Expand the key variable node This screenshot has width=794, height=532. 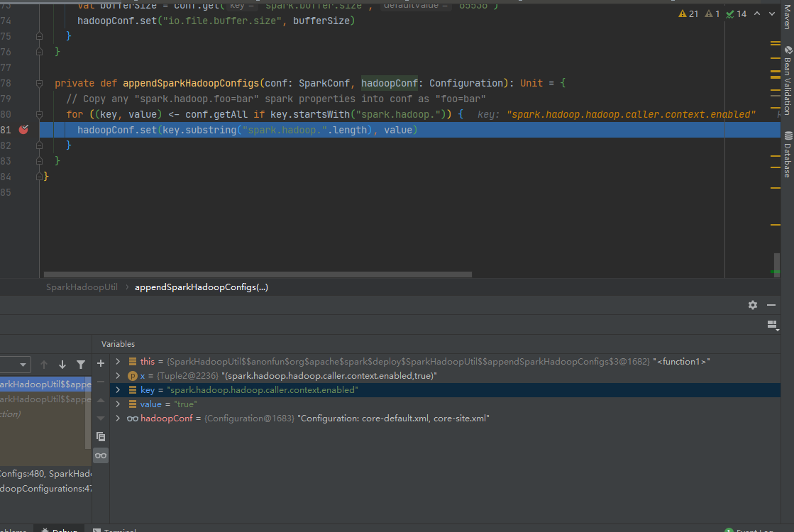(x=118, y=389)
